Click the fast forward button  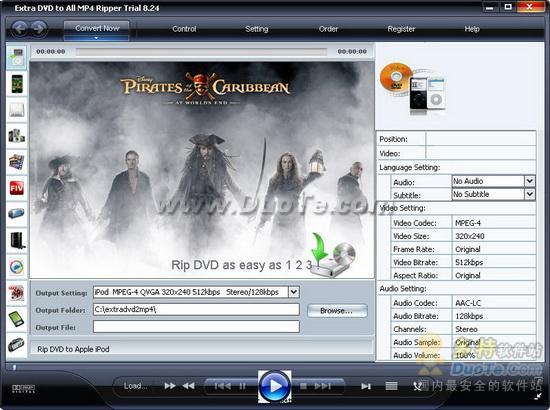click(170, 386)
